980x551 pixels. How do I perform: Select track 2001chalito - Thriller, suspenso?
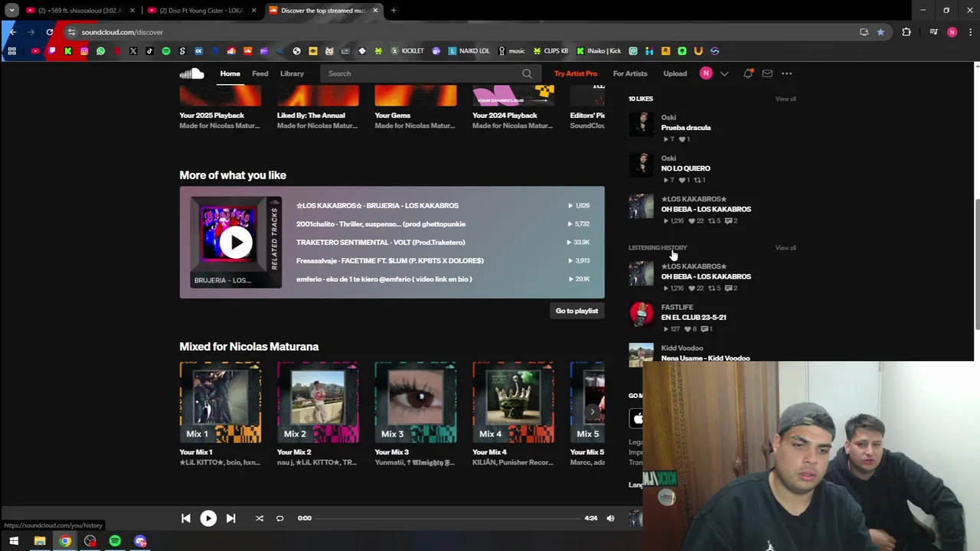click(381, 224)
